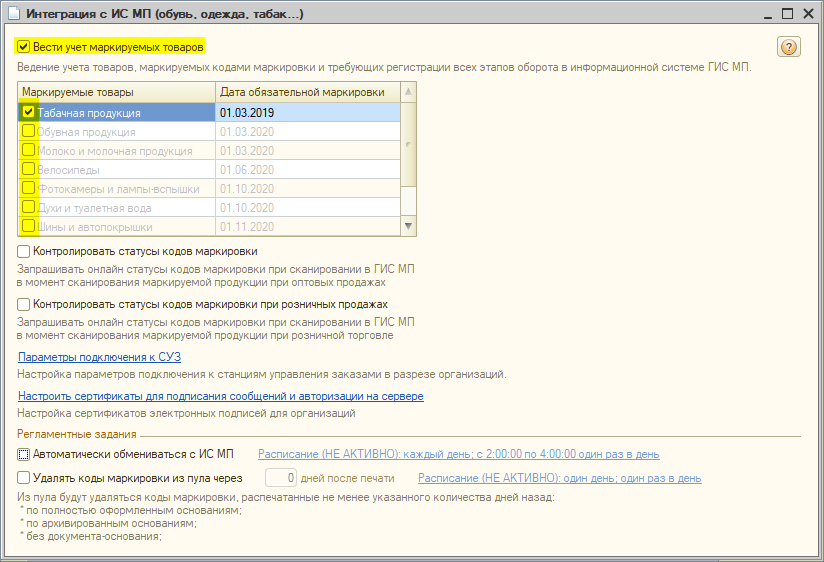
Task: Open the 'один день; один раз в день' schedule link
Action: pos(559,478)
